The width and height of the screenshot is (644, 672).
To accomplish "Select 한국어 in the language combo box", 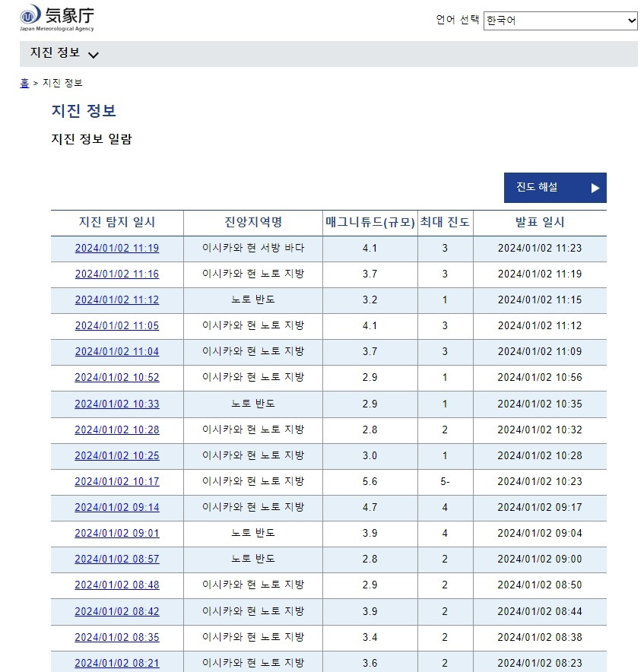I will pyautogui.click(x=560, y=21).
